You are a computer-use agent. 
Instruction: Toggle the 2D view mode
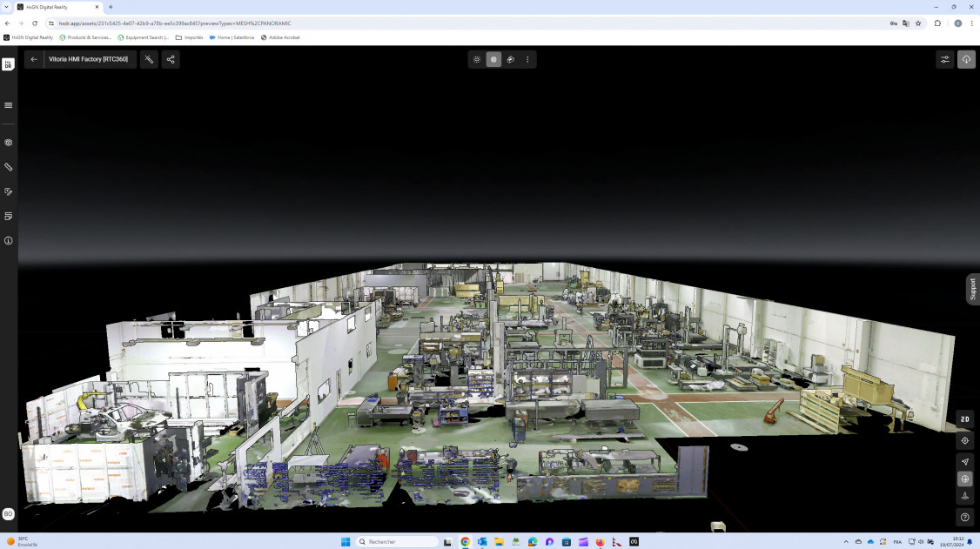click(x=964, y=419)
